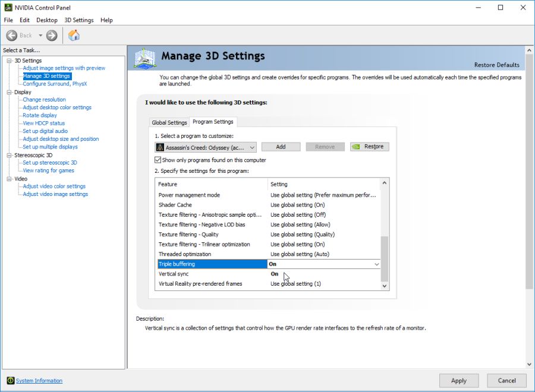The width and height of the screenshot is (535, 392).
Task: Open the Help menu
Action: tap(106, 20)
